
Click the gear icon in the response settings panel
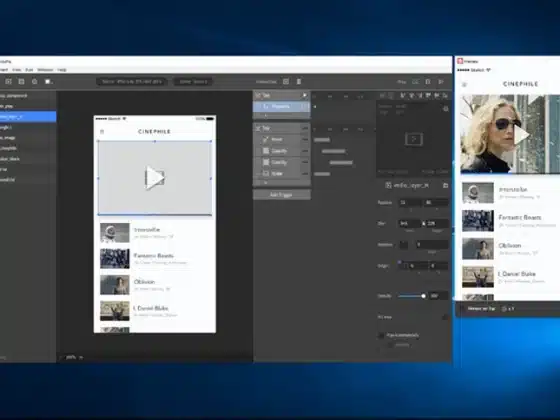click(445, 109)
